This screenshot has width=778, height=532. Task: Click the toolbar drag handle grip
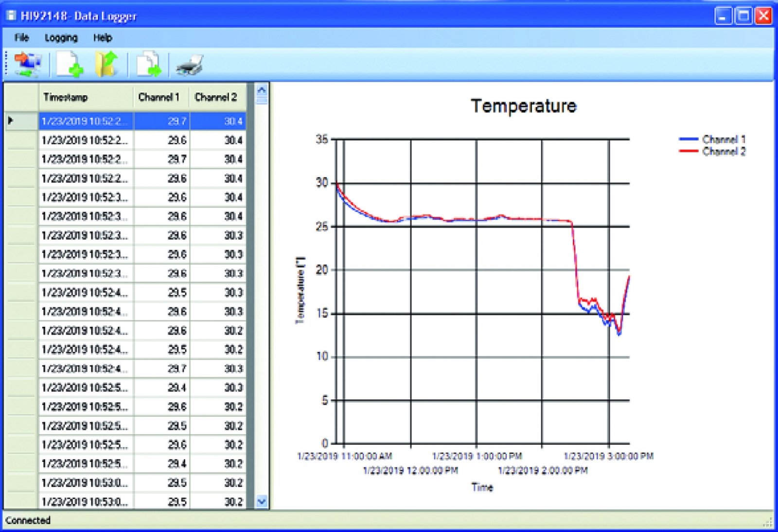(6, 64)
